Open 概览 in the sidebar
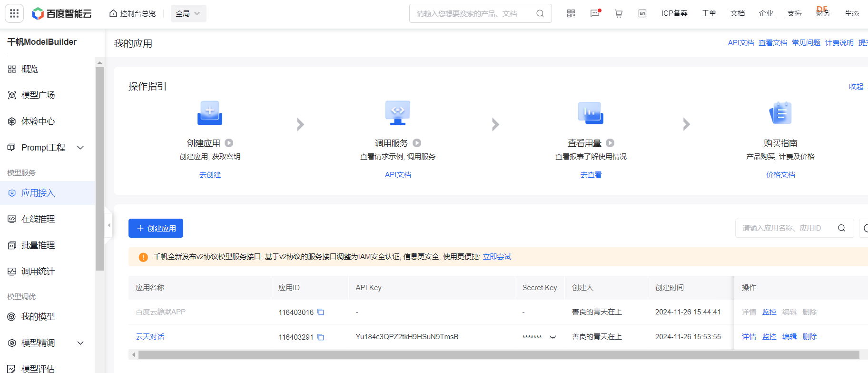The width and height of the screenshot is (868, 373). click(30, 69)
